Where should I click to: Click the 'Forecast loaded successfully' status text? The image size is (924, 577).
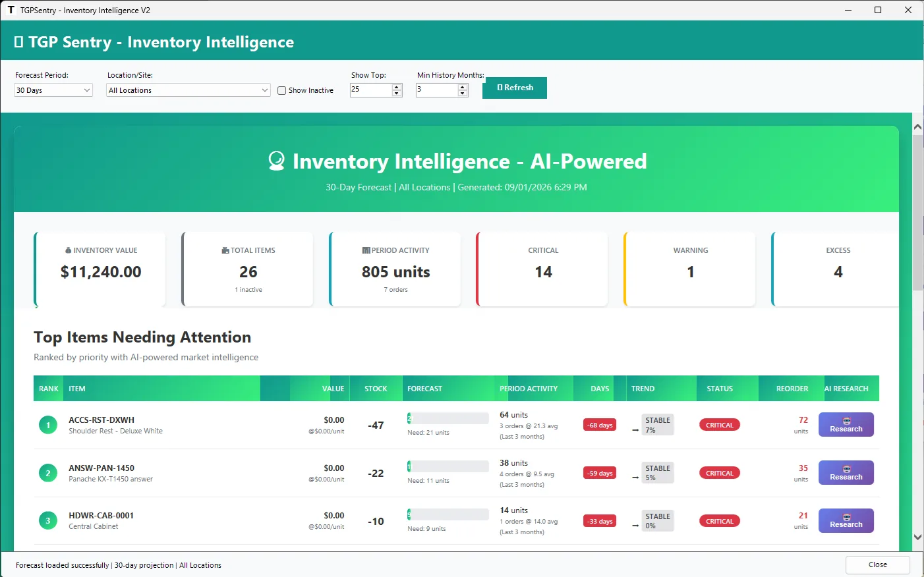[62, 565]
